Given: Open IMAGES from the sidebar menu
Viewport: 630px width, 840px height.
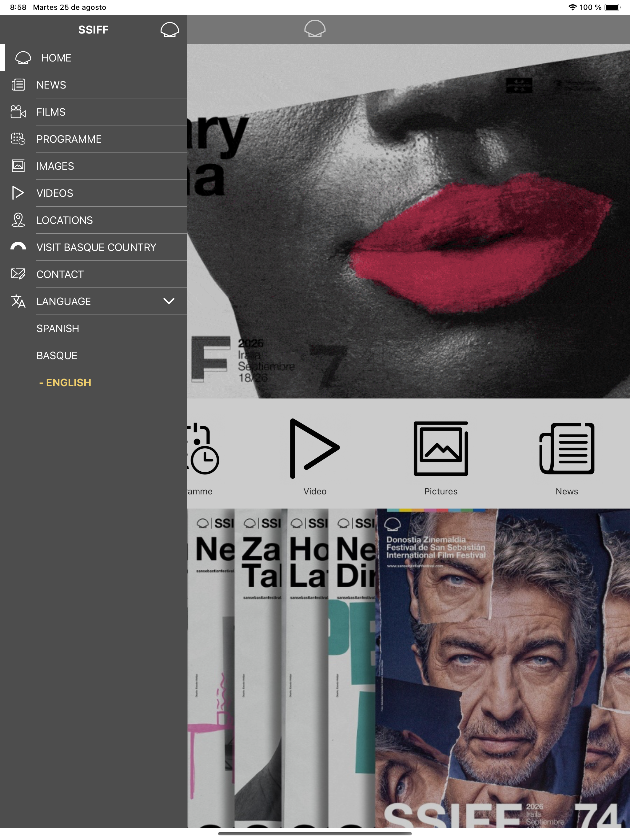Looking at the screenshot, I should point(94,166).
